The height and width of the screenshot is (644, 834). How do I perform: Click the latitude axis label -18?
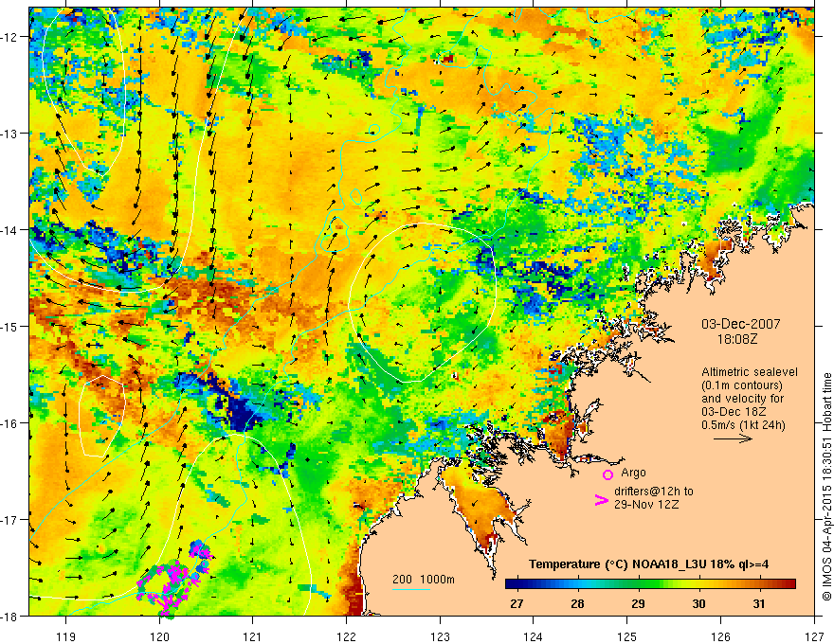[10, 617]
